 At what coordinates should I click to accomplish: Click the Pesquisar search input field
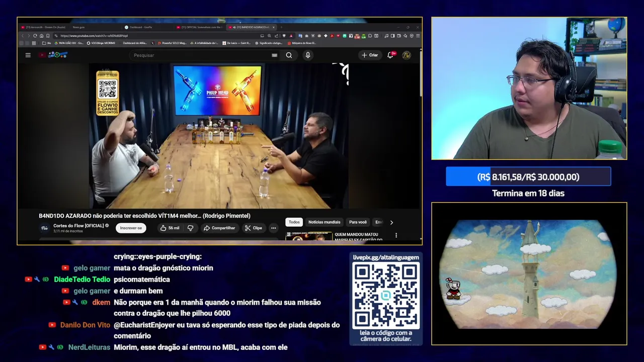(x=201, y=55)
